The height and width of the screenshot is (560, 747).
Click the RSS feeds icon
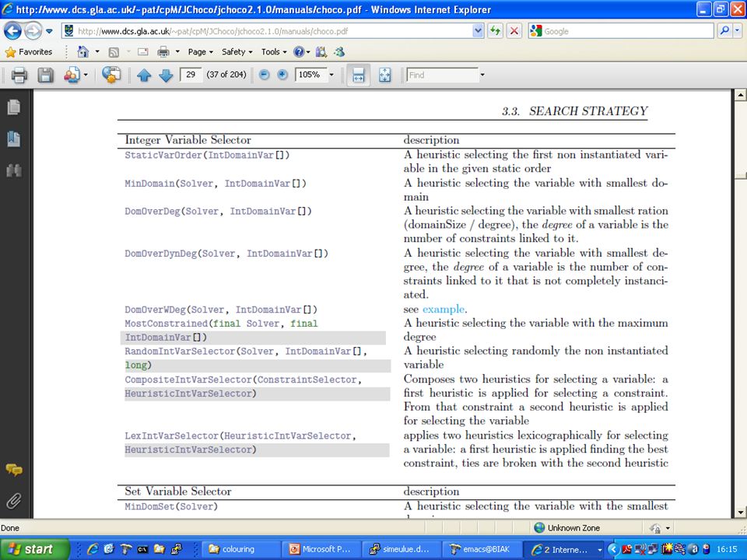(x=114, y=52)
